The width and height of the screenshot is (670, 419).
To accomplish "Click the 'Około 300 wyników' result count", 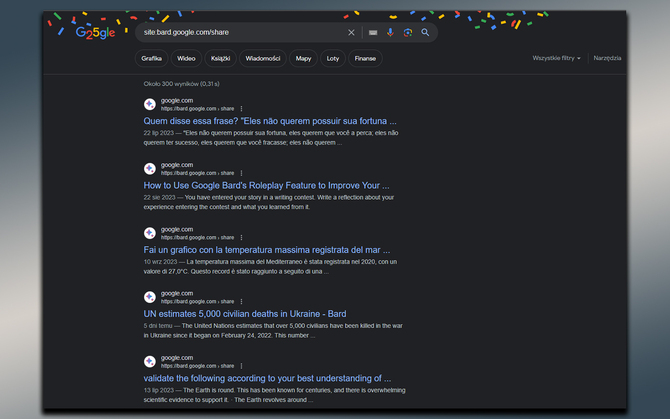I will click(182, 84).
